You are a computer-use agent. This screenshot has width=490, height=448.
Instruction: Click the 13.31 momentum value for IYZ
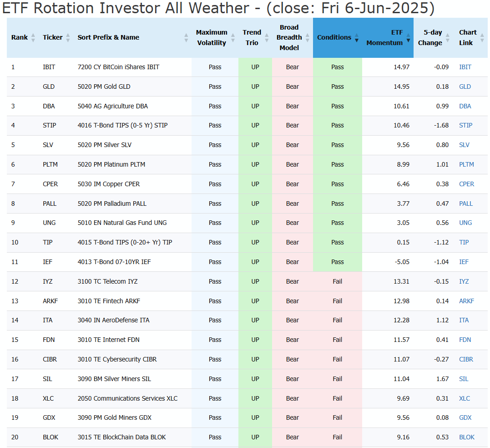[x=401, y=281]
